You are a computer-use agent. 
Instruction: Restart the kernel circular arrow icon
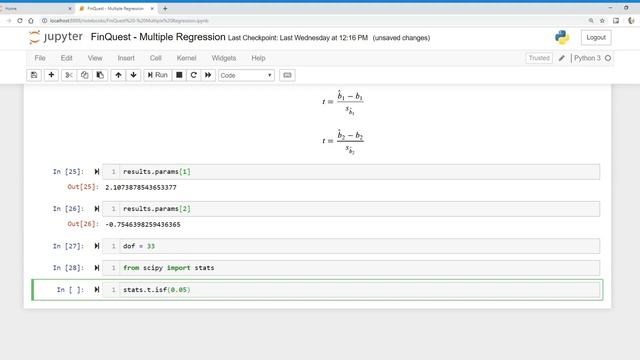pyautogui.click(x=193, y=75)
